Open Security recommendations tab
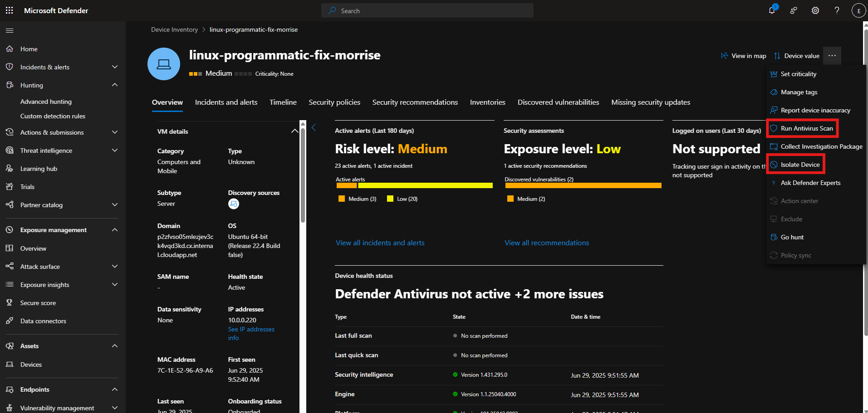 point(415,102)
